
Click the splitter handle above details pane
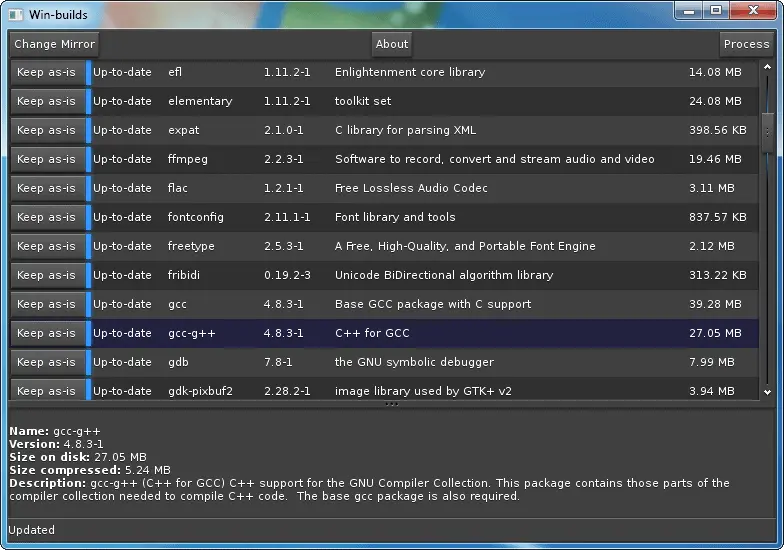tap(392, 404)
